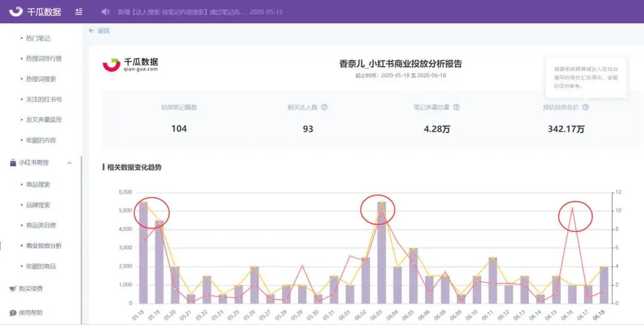Select 发文声量监控 in the sidebar
The width and height of the screenshot is (644, 325).
pyautogui.click(x=44, y=119)
